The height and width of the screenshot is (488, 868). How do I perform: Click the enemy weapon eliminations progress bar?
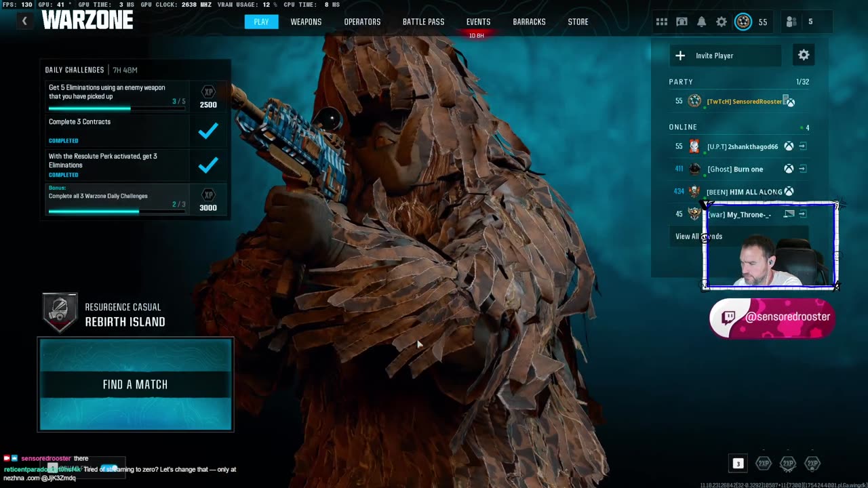coord(117,108)
